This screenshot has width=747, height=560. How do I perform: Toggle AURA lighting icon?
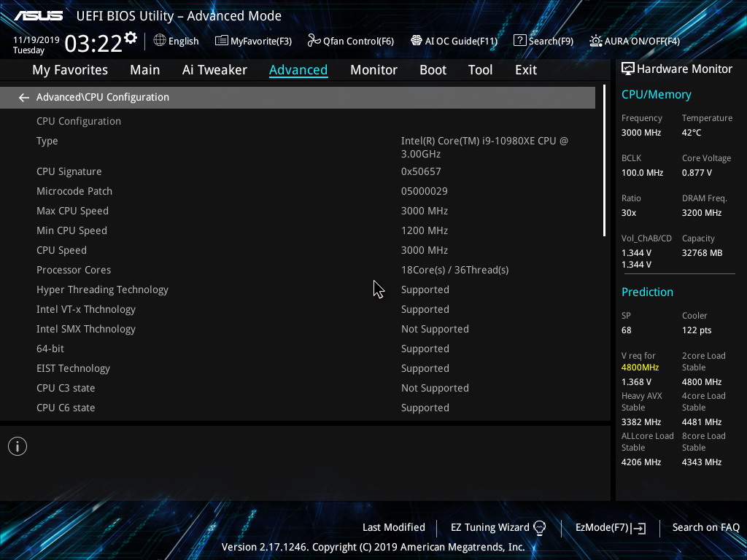click(x=595, y=41)
